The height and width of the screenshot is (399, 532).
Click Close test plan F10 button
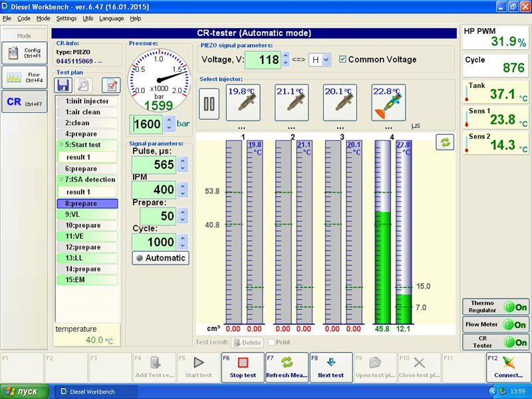pyautogui.click(x=419, y=368)
